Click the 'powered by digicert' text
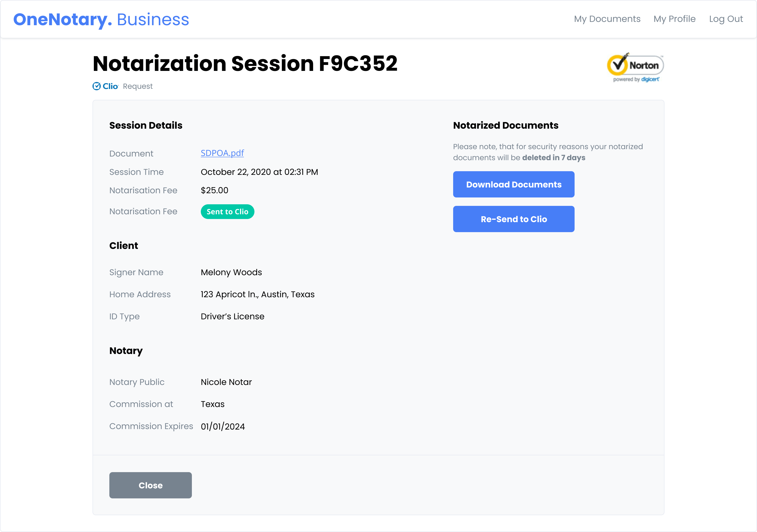757x532 pixels. (x=636, y=79)
